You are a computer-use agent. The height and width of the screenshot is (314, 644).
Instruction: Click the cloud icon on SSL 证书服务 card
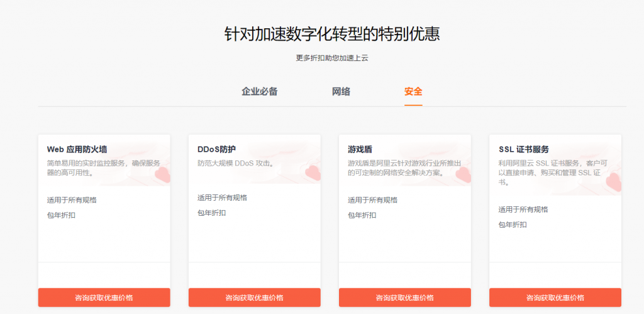pos(613,183)
